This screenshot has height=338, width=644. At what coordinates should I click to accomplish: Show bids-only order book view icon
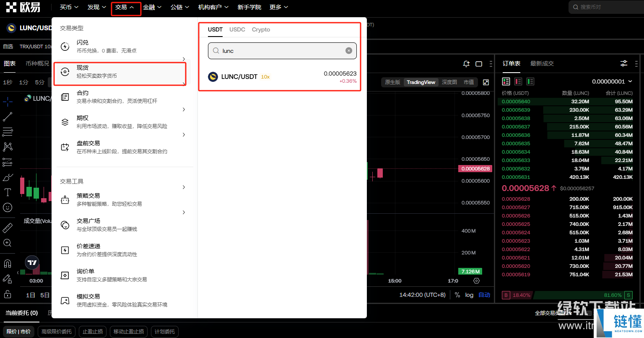tap(530, 81)
